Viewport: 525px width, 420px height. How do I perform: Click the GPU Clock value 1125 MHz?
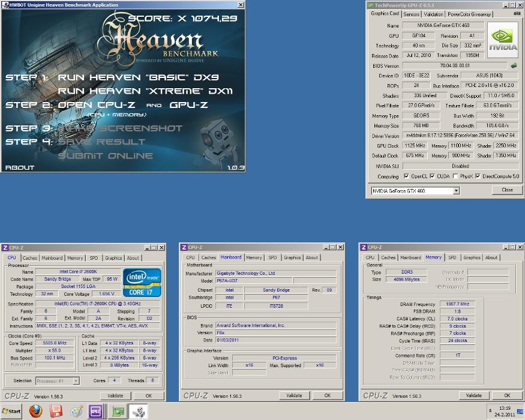415,145
